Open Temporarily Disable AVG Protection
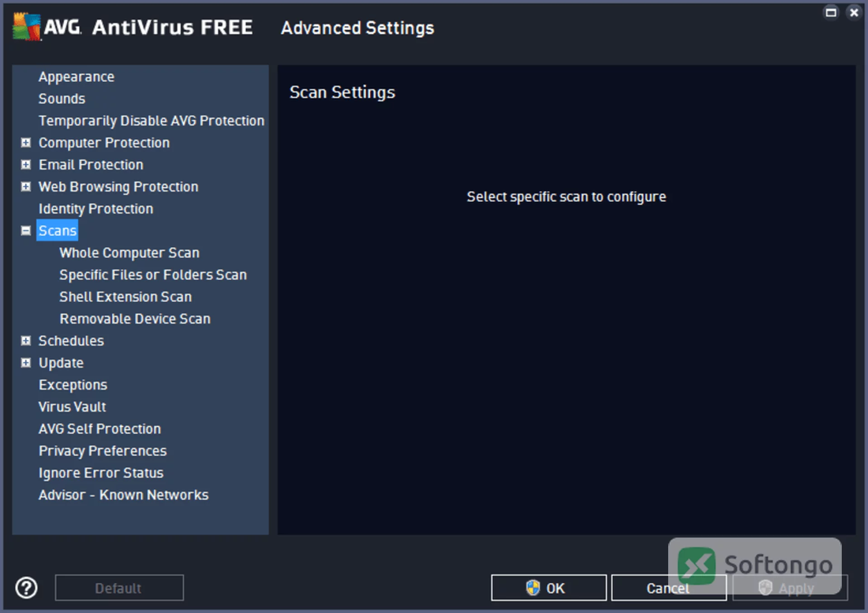Viewport: 868px width, 613px height. 151,121
